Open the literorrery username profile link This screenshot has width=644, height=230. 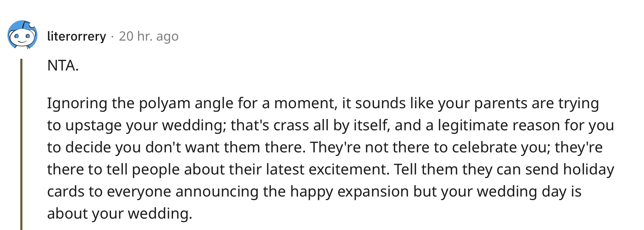(x=76, y=36)
